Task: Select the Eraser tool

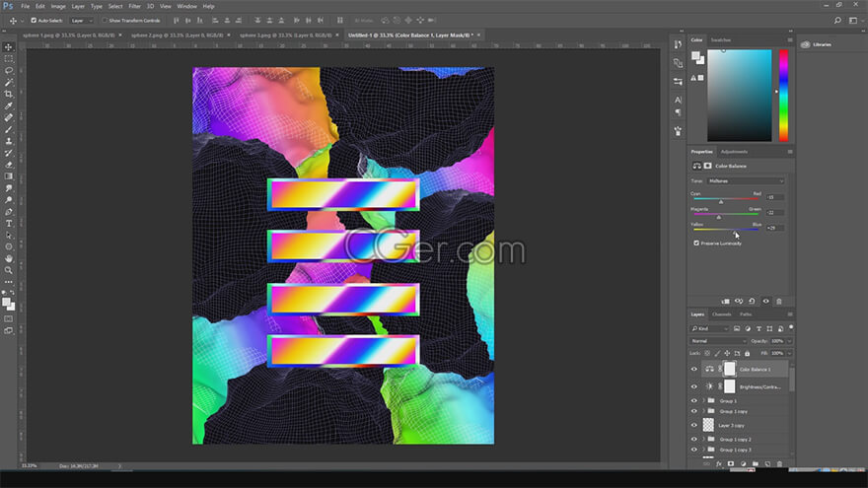Action: (8, 165)
